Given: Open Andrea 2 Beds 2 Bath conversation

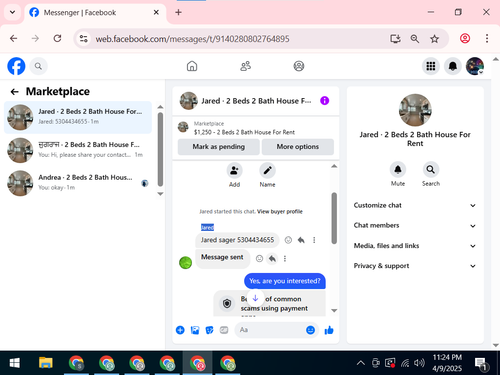Looking at the screenshot, I should [x=78, y=183].
